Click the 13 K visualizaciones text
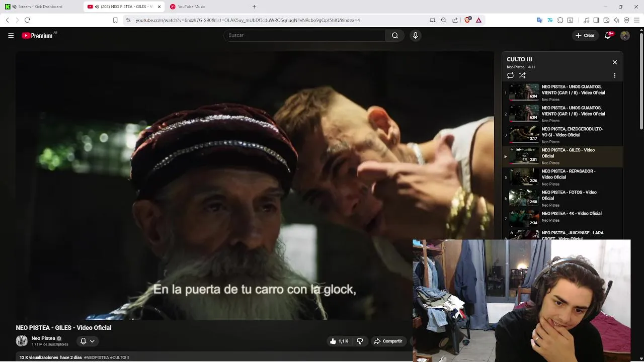Viewport: 644px width, 362px height. point(39,357)
